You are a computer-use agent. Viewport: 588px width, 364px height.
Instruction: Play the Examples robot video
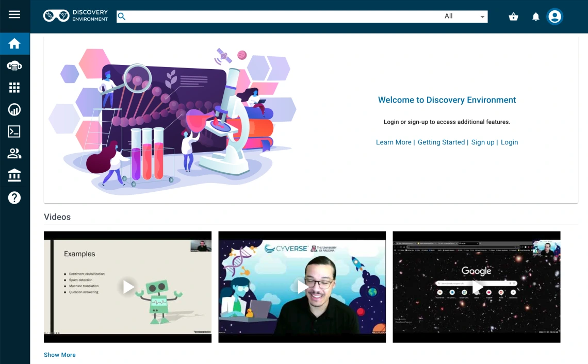coord(128,287)
